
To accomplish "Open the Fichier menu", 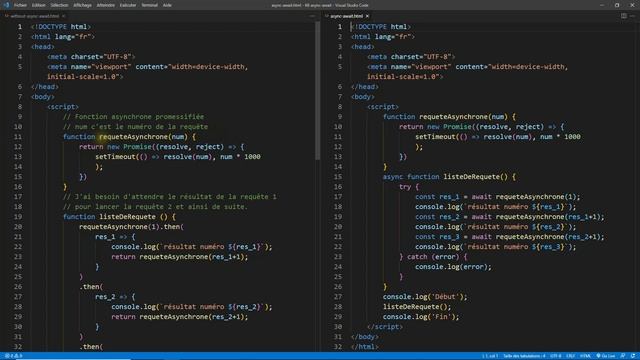I will click(x=20, y=5).
